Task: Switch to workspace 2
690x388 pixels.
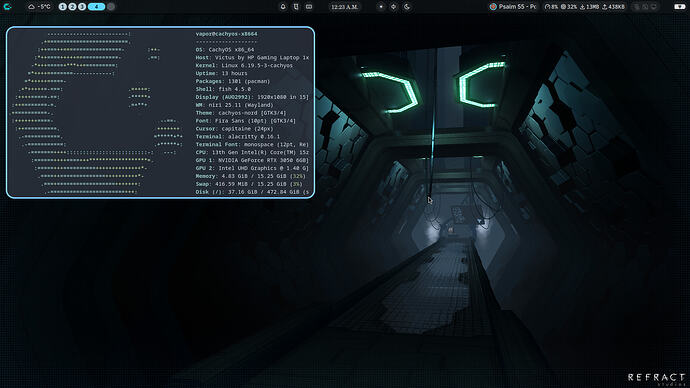Action: coord(72,7)
